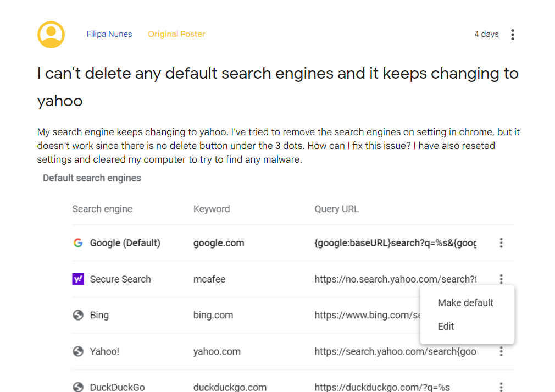
Task: Choose Edit in the context menu
Action: point(446,327)
